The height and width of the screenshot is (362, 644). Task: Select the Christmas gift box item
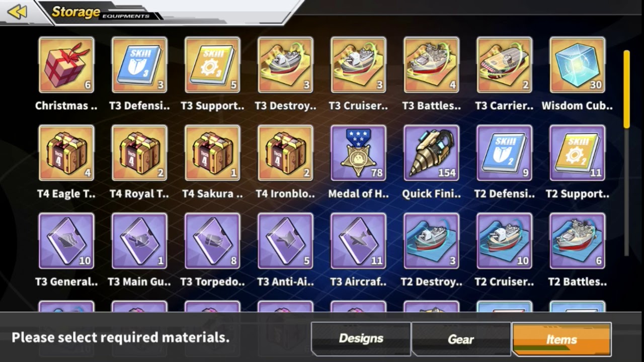(x=66, y=65)
